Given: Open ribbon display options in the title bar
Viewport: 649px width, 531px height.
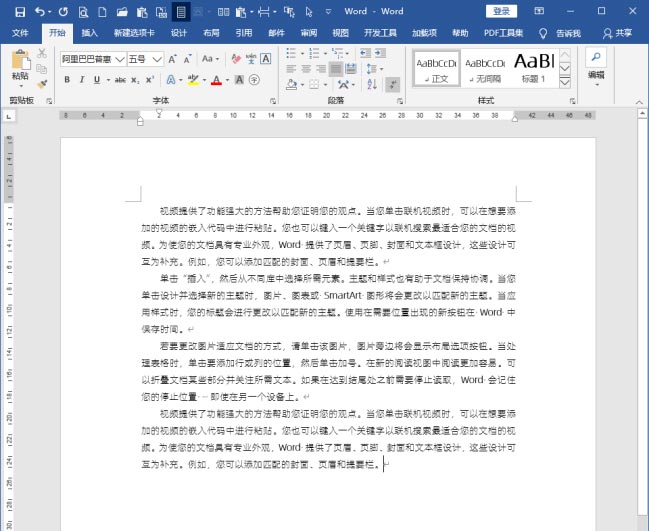Looking at the screenshot, I should point(539,11).
